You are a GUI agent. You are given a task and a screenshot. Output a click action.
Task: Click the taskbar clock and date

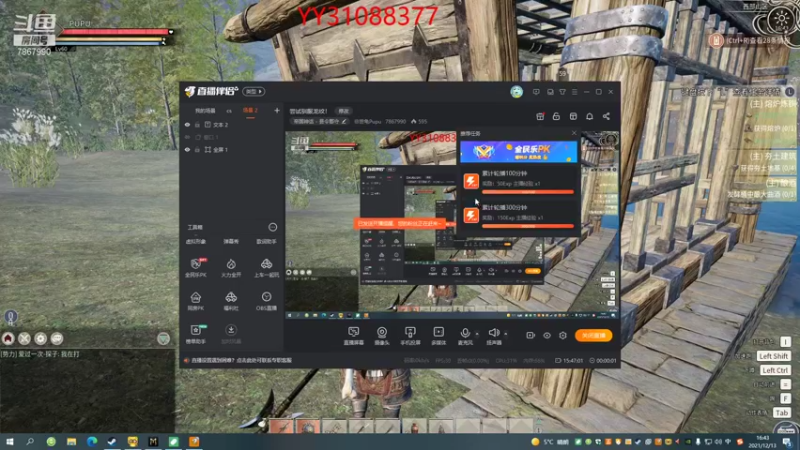[x=763, y=442]
